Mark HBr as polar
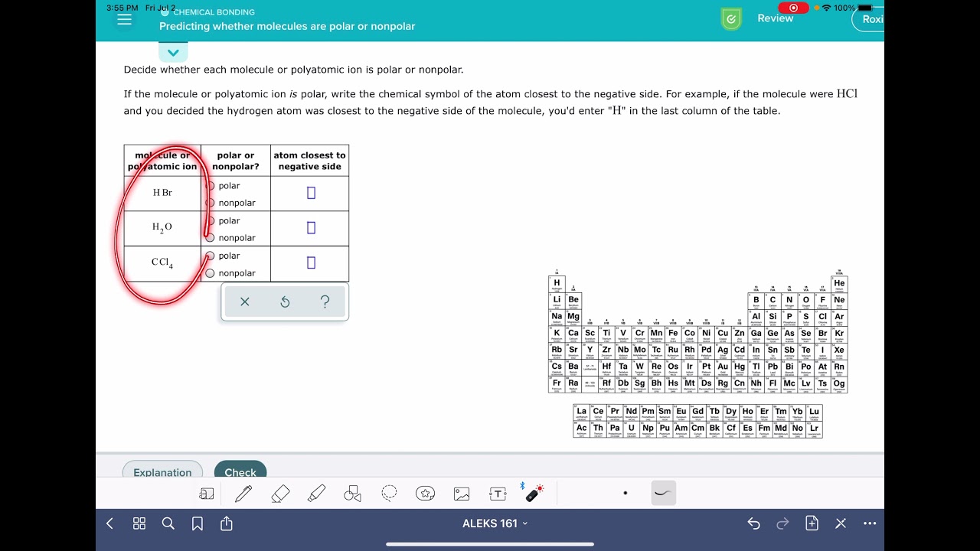Viewport: 980px width, 551px height. (211, 186)
